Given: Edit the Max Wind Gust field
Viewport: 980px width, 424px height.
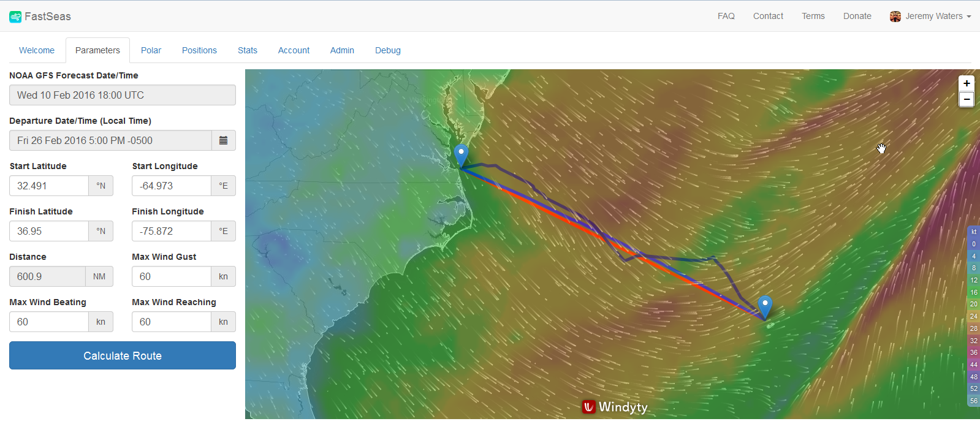Looking at the screenshot, I should 172,276.
